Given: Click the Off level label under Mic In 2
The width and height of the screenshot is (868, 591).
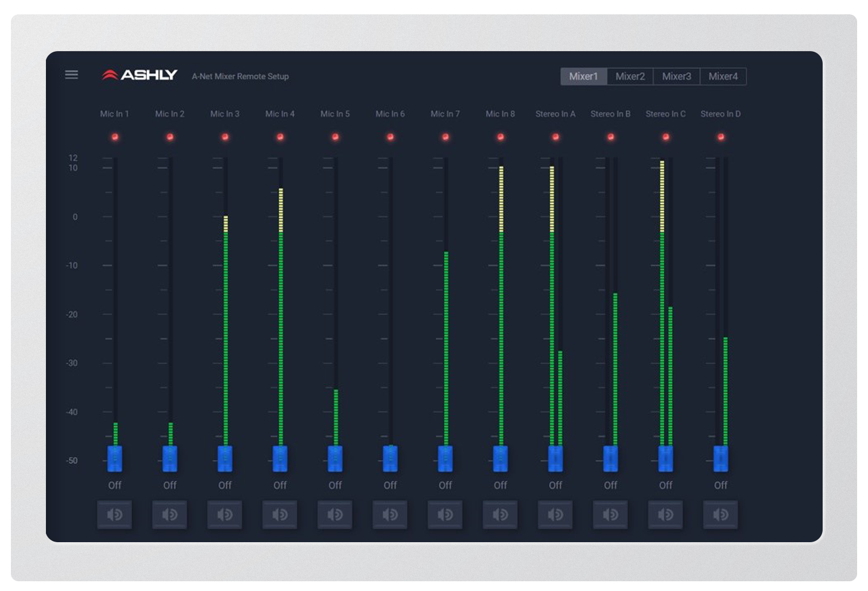Looking at the screenshot, I should tap(170, 485).
